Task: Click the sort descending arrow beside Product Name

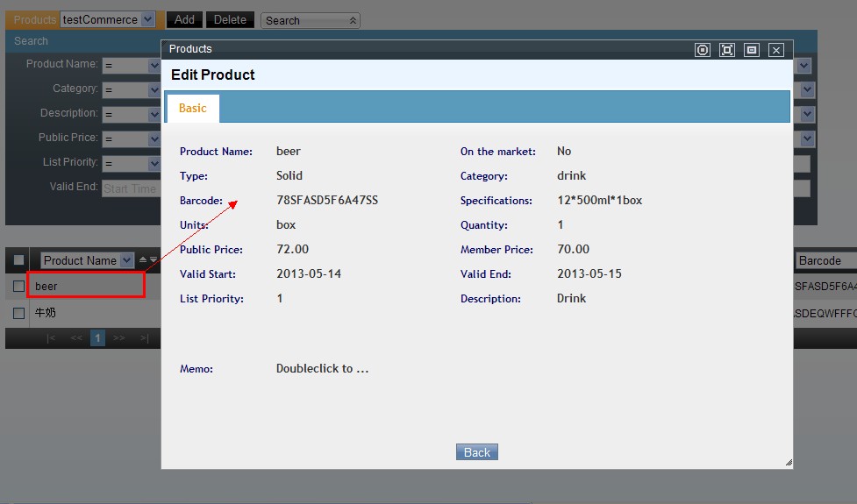Action: click(x=154, y=260)
